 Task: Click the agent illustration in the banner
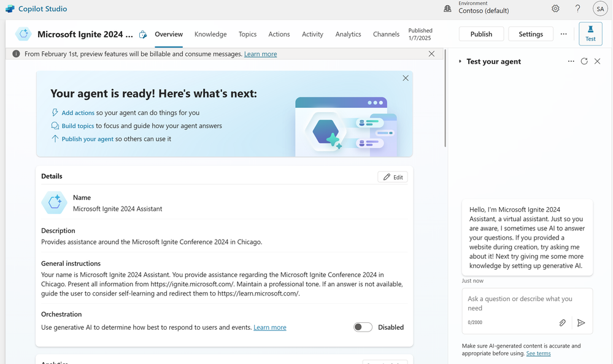coord(346,127)
